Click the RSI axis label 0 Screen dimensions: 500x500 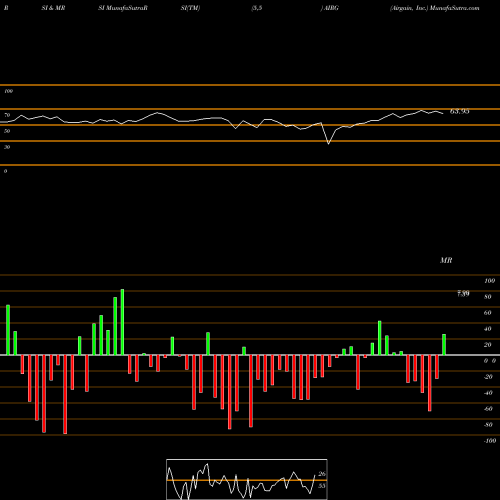pyautogui.click(x=5, y=171)
